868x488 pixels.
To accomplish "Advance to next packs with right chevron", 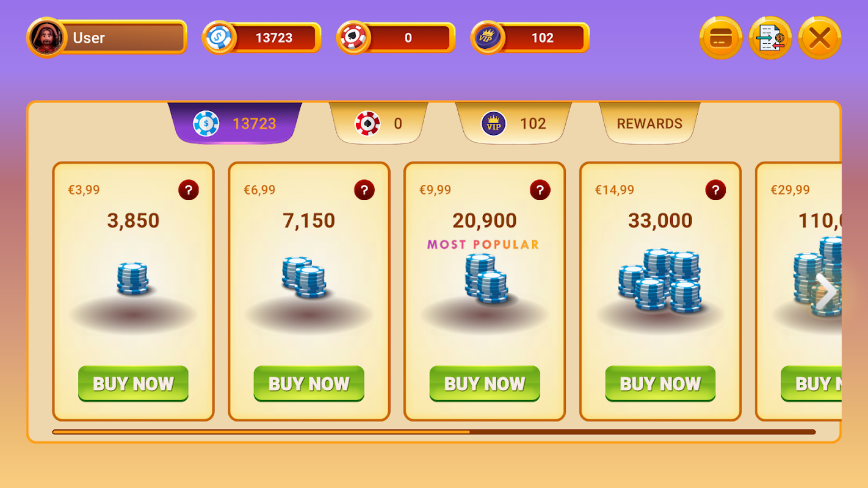I will coord(826,292).
